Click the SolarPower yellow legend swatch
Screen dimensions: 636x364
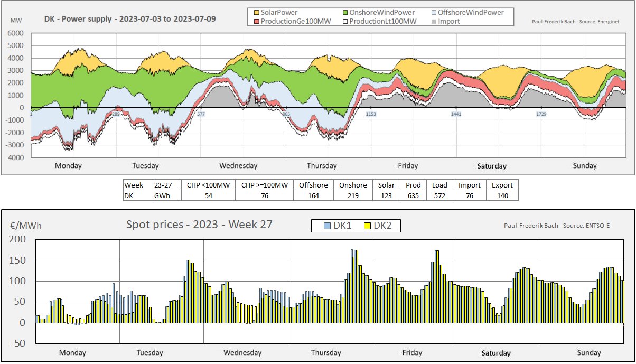coord(257,12)
